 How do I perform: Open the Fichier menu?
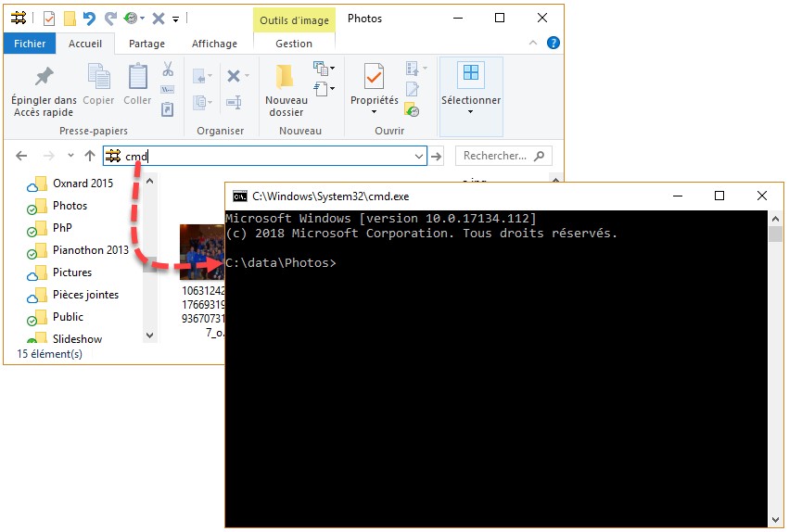(30, 44)
